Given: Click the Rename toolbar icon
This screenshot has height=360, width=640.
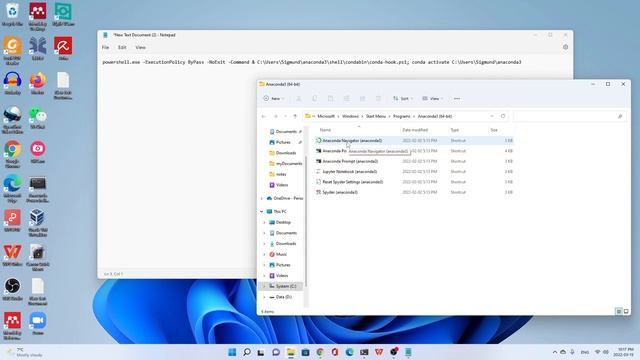Looking at the screenshot, I should click(x=346, y=98).
